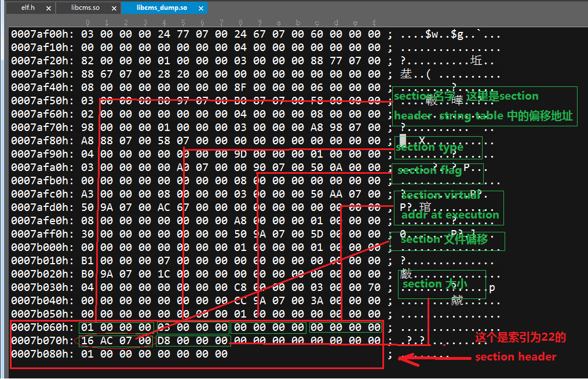
Task: Click the hex column header 0
Action: 87,22
